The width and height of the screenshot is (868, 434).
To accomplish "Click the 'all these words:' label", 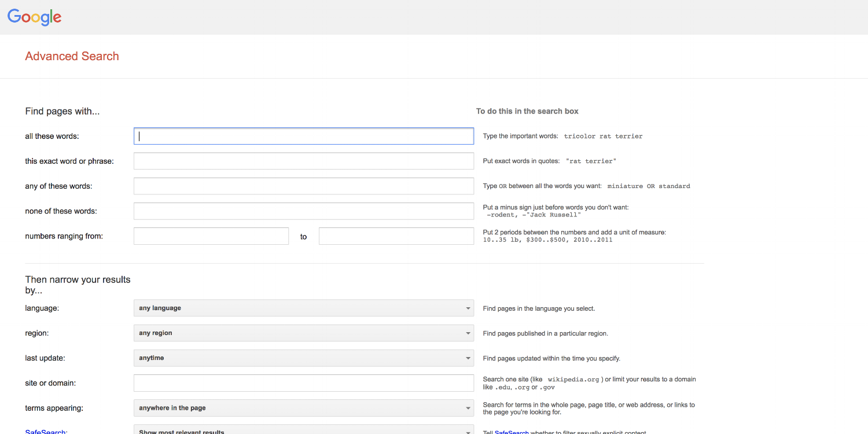I will click(52, 136).
